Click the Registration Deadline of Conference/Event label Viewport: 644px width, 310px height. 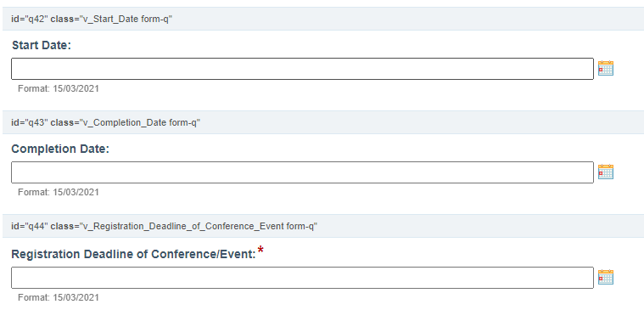point(133,254)
